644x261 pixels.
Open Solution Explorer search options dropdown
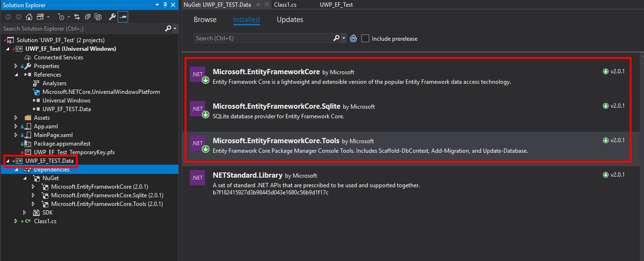(175, 29)
